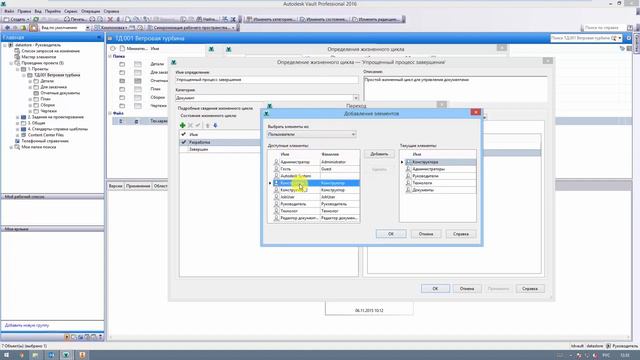This screenshot has height=360, width=640.
Task: Select Руководители in current elements list
Action: pos(440,176)
